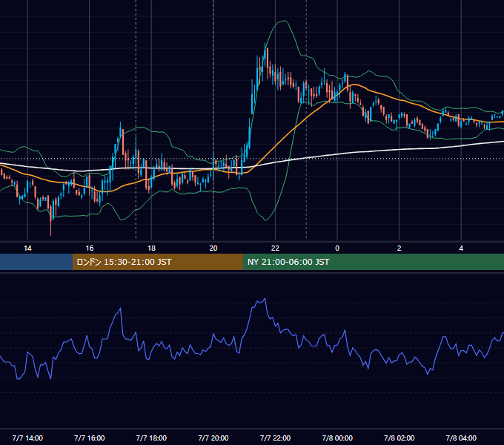Click the lower Bollinger band trough near 22:00
The image size is (504, 445).
coord(265,220)
